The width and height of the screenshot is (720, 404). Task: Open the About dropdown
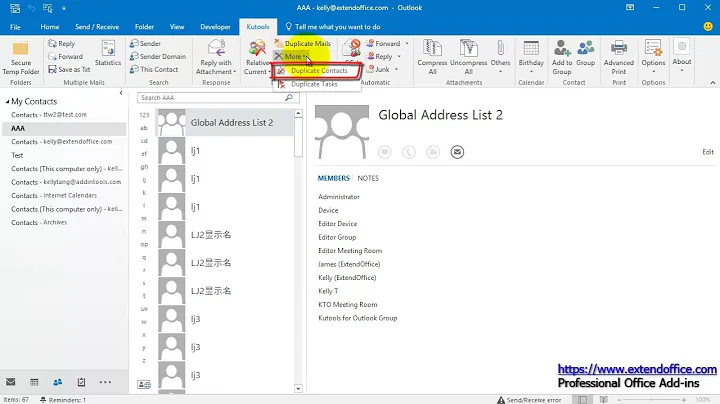coord(681,56)
